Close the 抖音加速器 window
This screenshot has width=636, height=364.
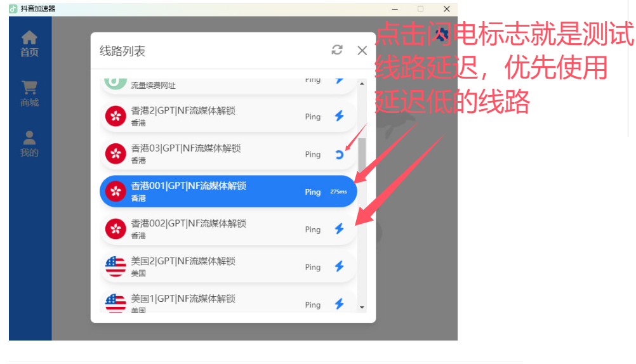pos(447,9)
